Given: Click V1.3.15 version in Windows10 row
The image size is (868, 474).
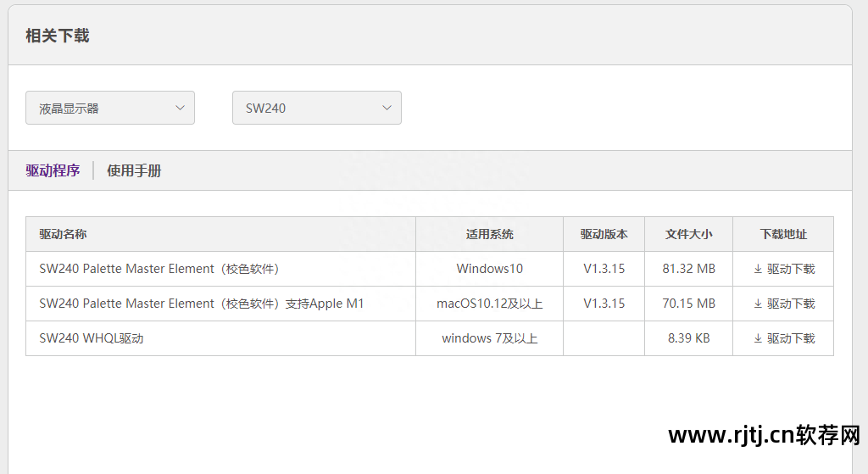Looking at the screenshot, I should pos(604,269).
